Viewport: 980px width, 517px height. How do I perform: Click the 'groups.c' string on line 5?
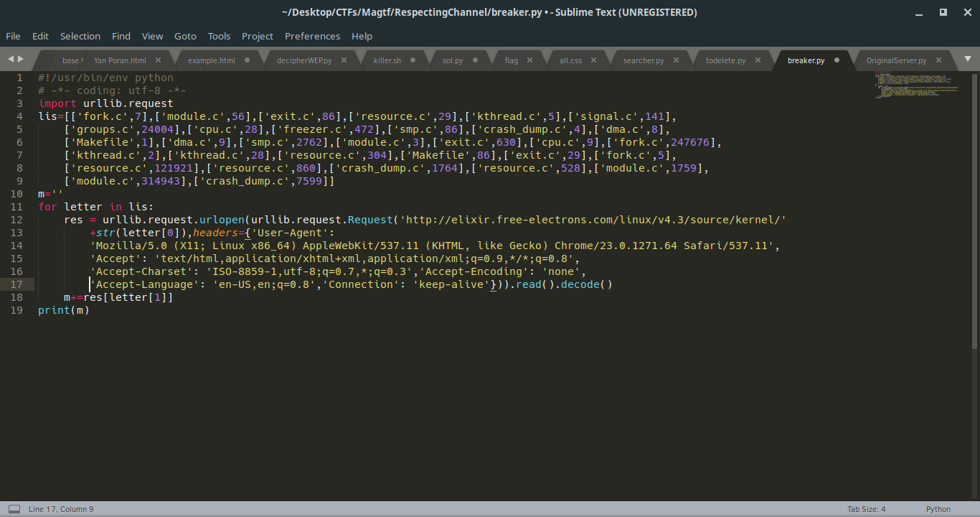tap(103, 129)
